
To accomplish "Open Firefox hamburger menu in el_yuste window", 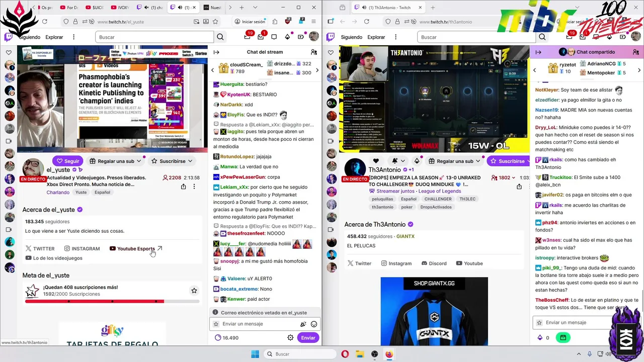I will point(313,22).
